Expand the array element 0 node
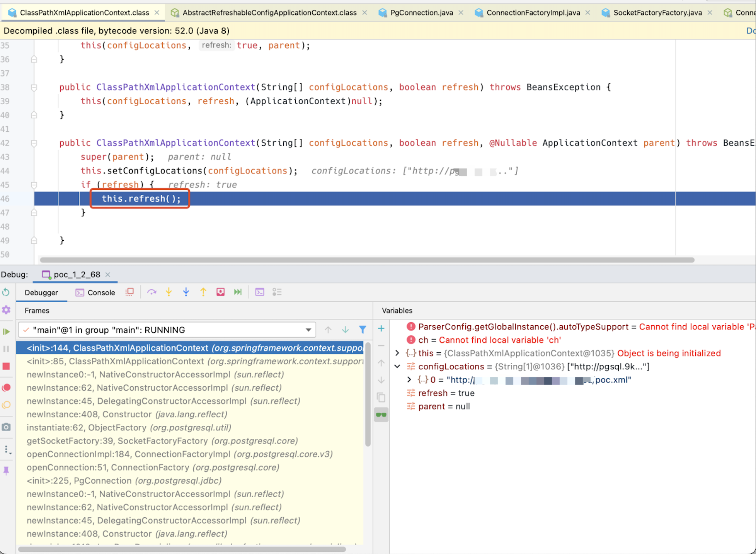 (x=409, y=380)
